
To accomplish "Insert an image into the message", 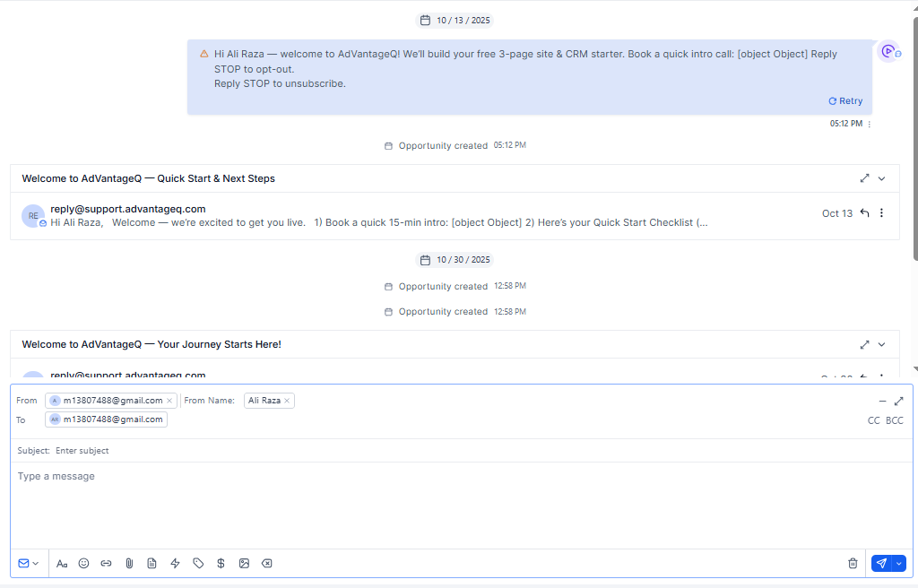I will (244, 564).
